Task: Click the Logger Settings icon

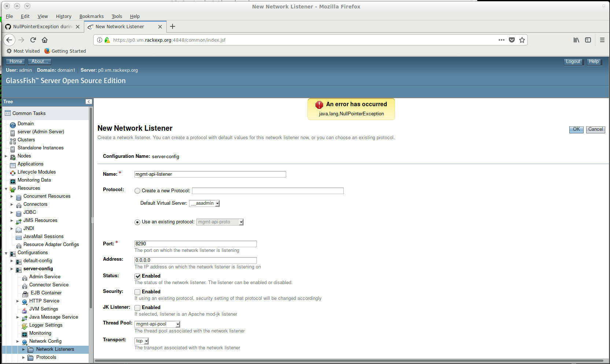Action: pos(25,326)
